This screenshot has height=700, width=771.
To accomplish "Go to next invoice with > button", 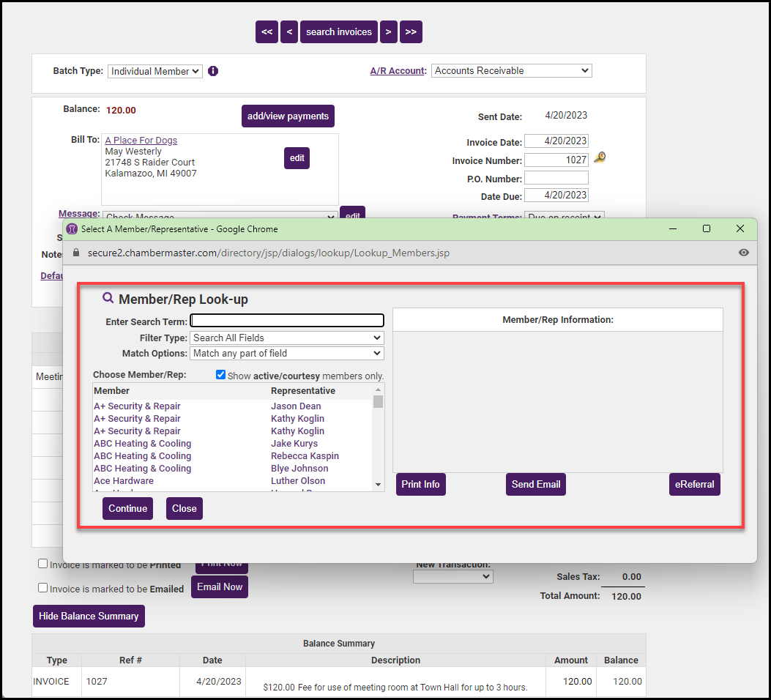I will click(388, 31).
